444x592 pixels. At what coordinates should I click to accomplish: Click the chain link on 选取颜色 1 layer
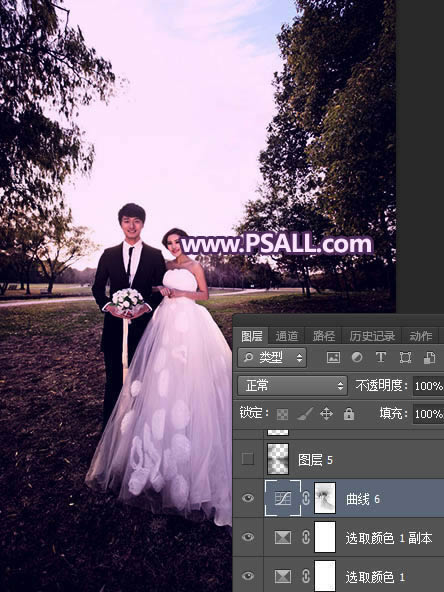pyautogui.click(x=306, y=576)
